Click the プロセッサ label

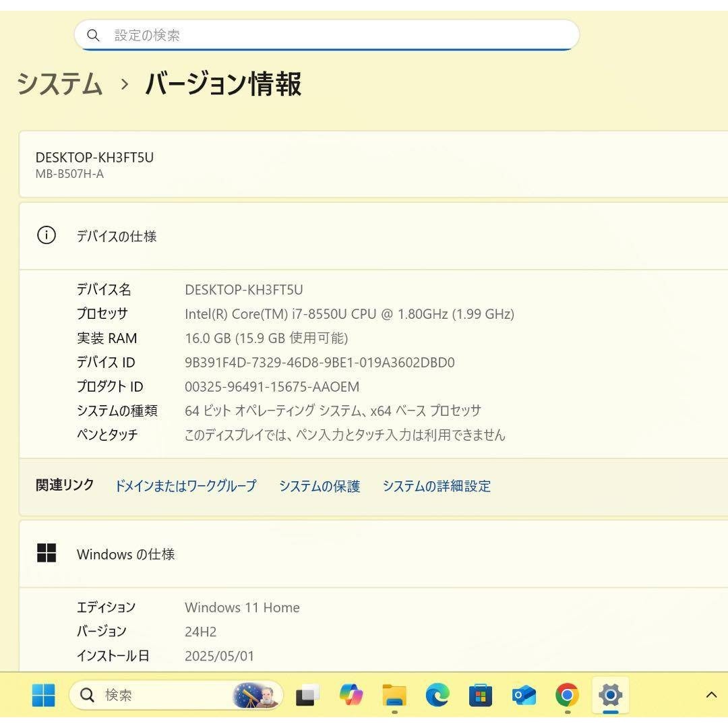[102, 314]
